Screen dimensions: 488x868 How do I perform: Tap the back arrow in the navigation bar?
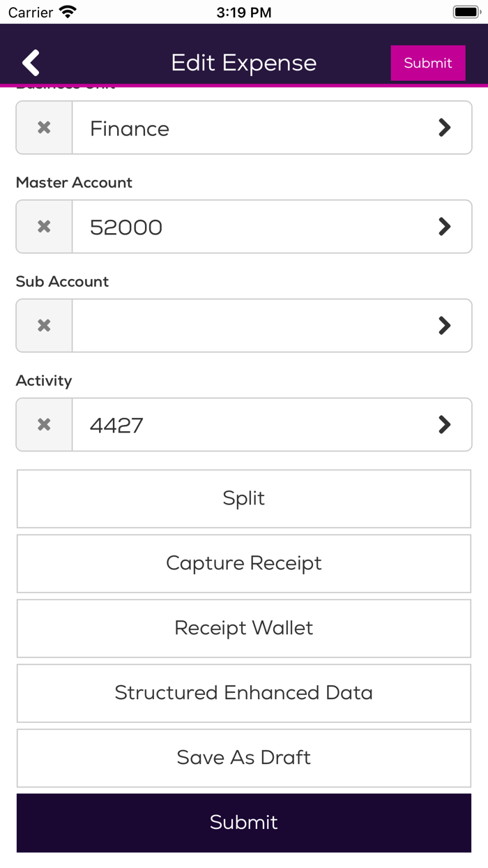(x=30, y=62)
